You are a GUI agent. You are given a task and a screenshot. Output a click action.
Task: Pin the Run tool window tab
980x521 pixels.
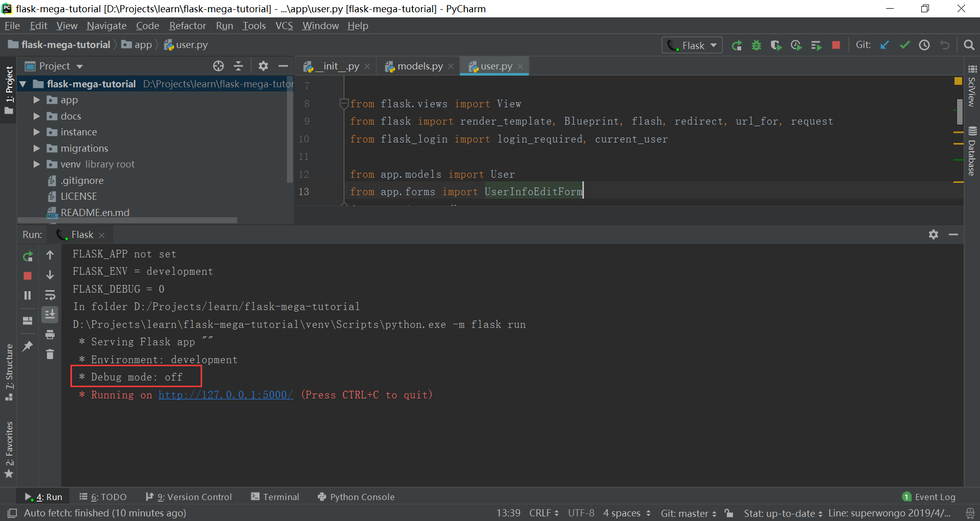click(x=28, y=346)
